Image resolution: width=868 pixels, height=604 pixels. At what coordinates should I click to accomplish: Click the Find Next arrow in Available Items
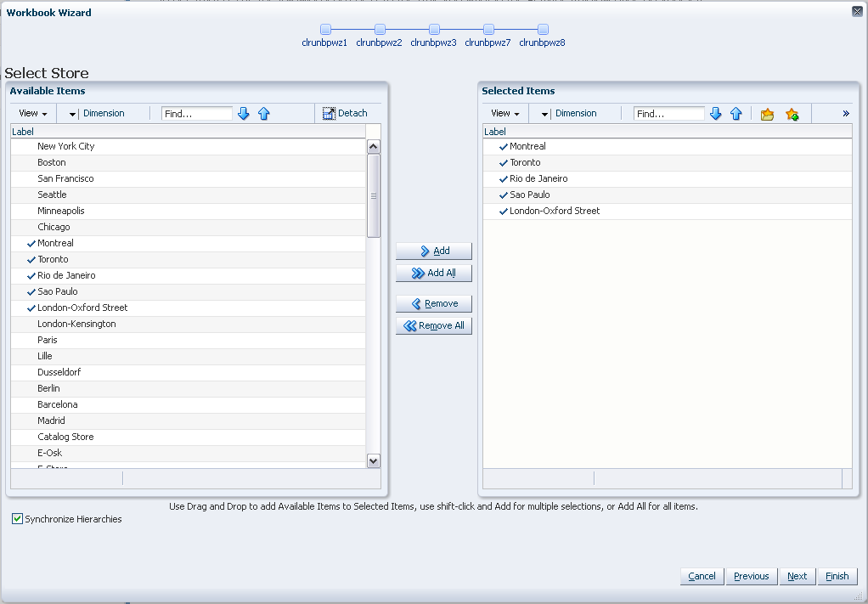(244, 114)
